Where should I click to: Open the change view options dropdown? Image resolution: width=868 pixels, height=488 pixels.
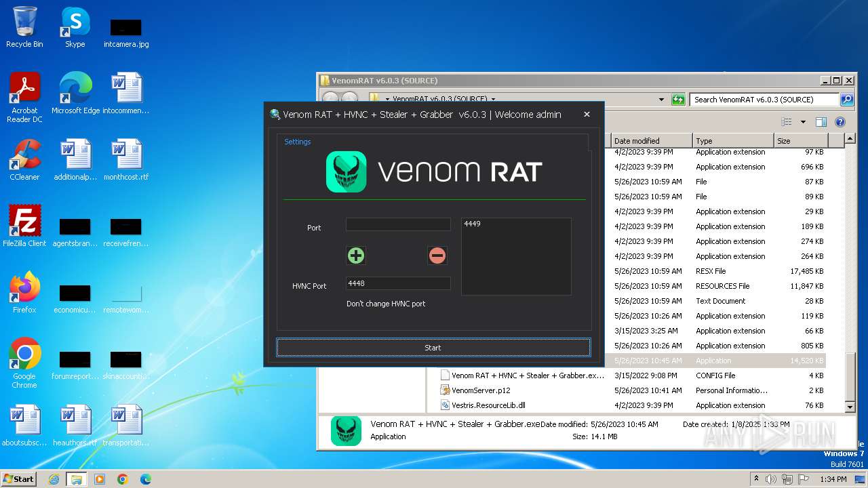804,122
